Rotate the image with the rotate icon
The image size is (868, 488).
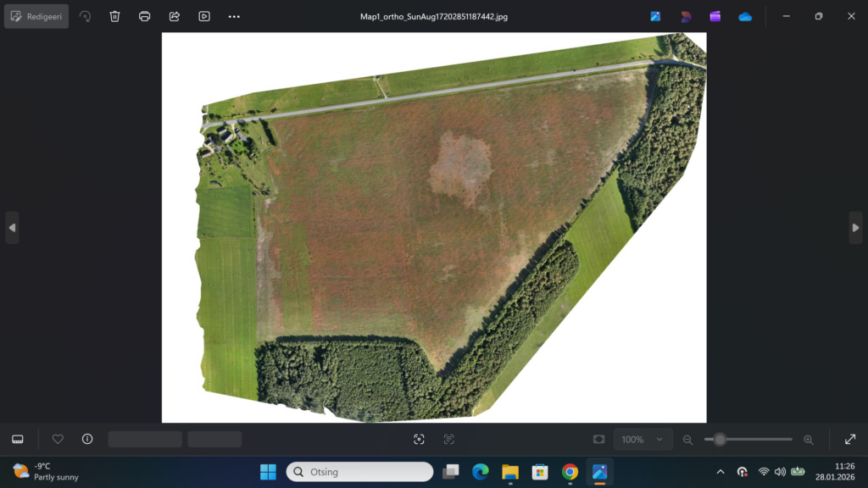point(85,16)
